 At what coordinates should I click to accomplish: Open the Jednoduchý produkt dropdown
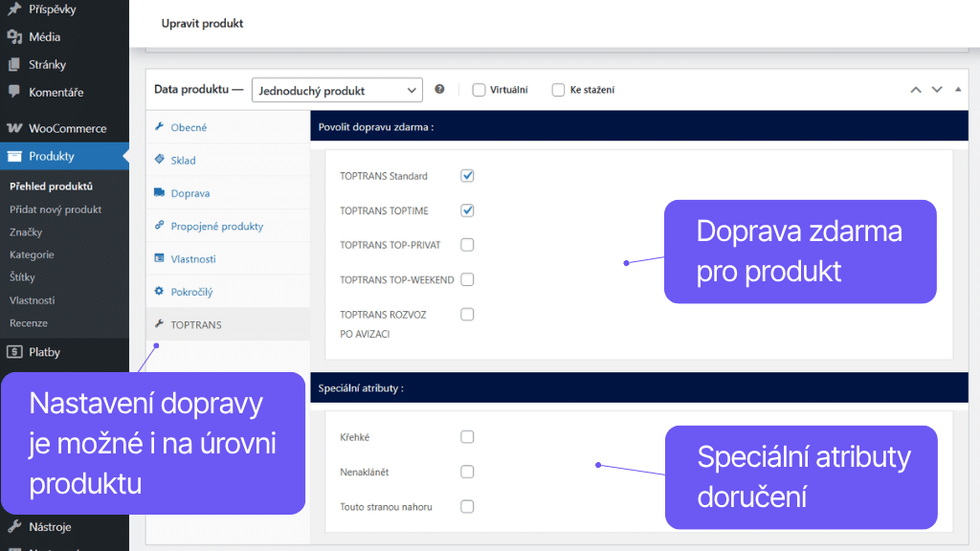337,89
